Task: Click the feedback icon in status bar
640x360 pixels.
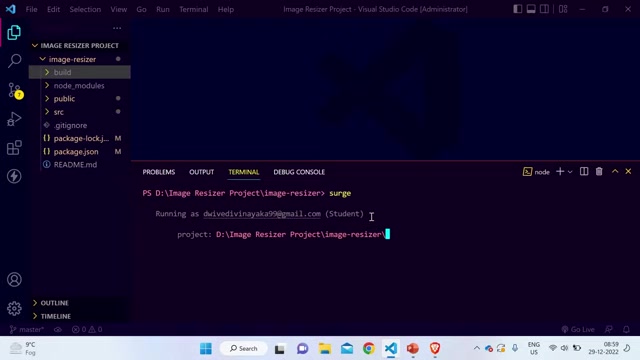Action: pyautogui.click(x=609, y=329)
